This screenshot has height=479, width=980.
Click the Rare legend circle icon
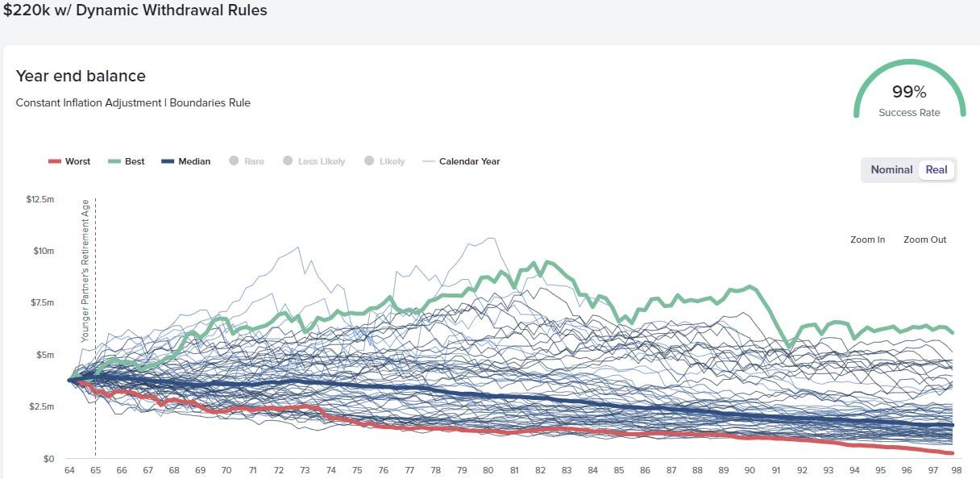(x=232, y=161)
